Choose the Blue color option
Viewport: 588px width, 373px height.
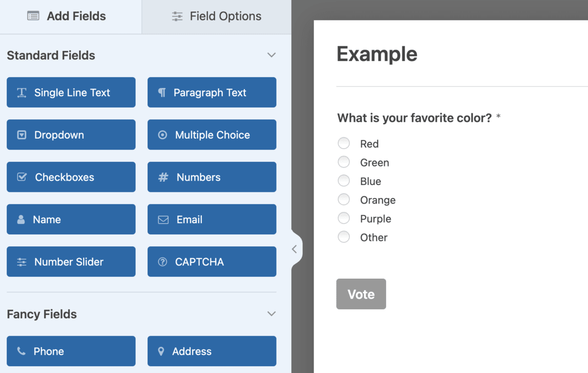pos(344,180)
